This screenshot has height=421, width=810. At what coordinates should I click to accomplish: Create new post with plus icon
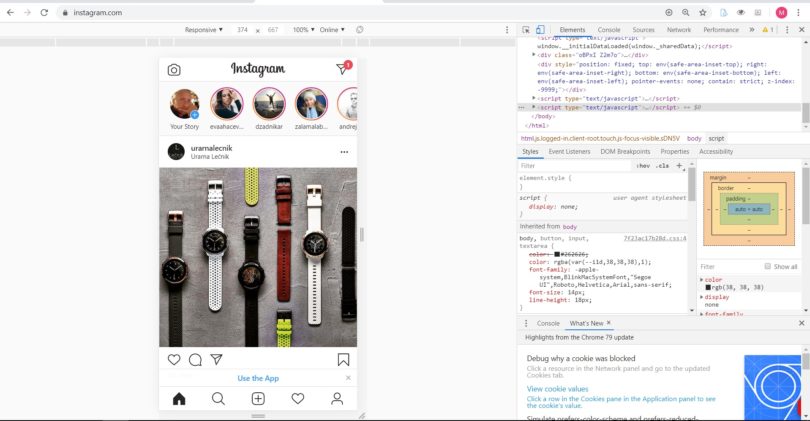258,399
